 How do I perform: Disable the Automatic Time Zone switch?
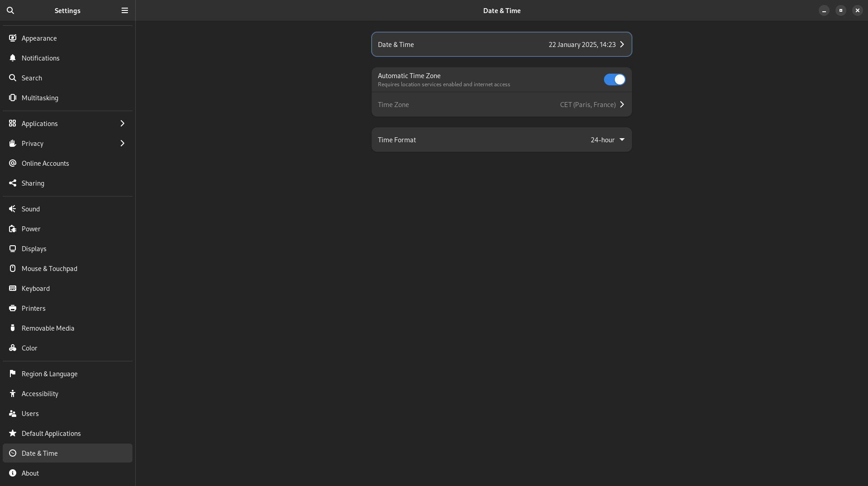[614, 79]
